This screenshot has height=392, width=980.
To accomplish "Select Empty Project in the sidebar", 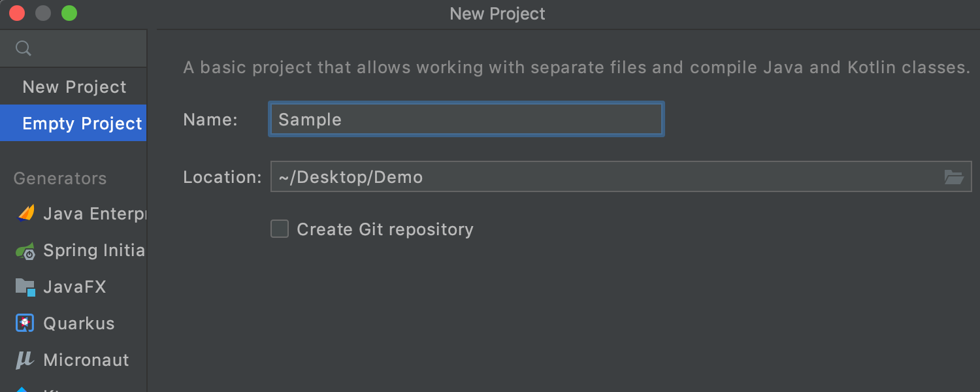I will click(x=82, y=123).
